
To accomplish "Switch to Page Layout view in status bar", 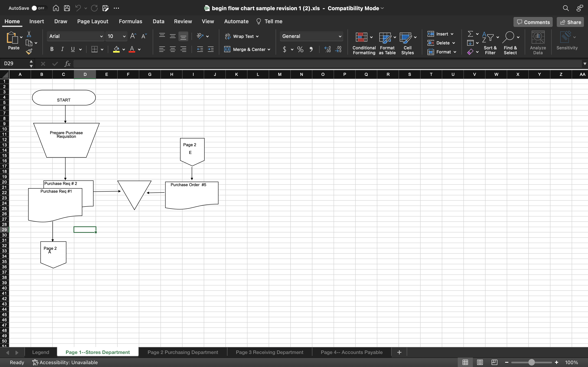I will coord(480,362).
